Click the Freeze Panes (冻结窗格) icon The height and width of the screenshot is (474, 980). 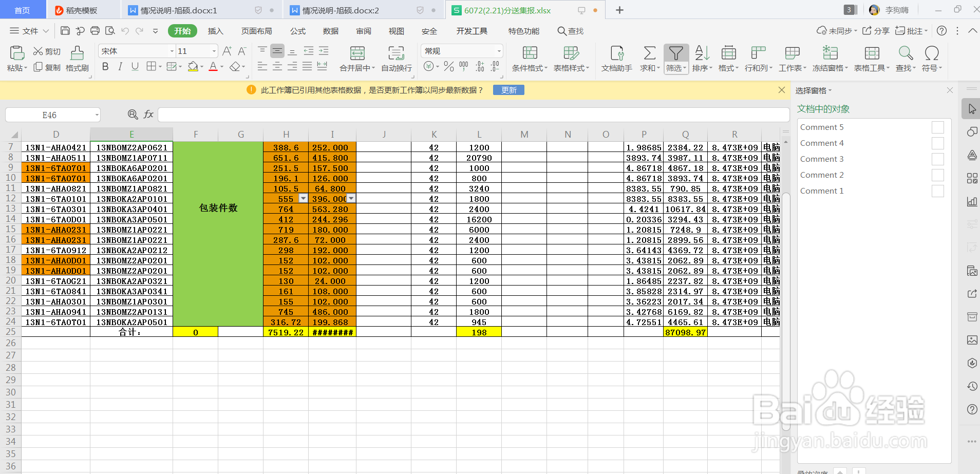pos(830,53)
